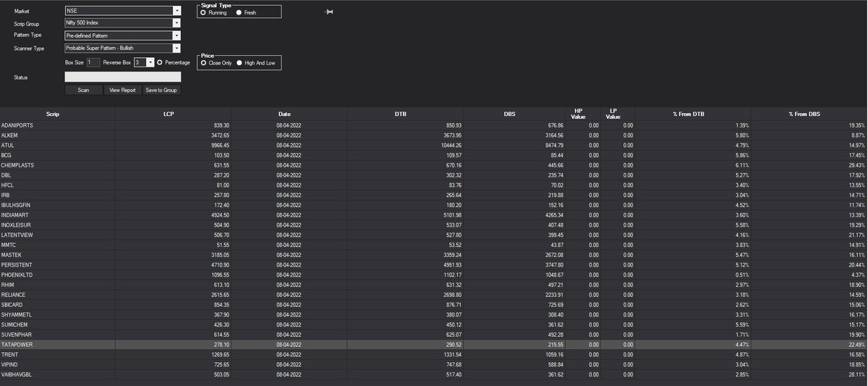
Task: Select the TRENT scrip row
Action: pyautogui.click(x=434, y=354)
